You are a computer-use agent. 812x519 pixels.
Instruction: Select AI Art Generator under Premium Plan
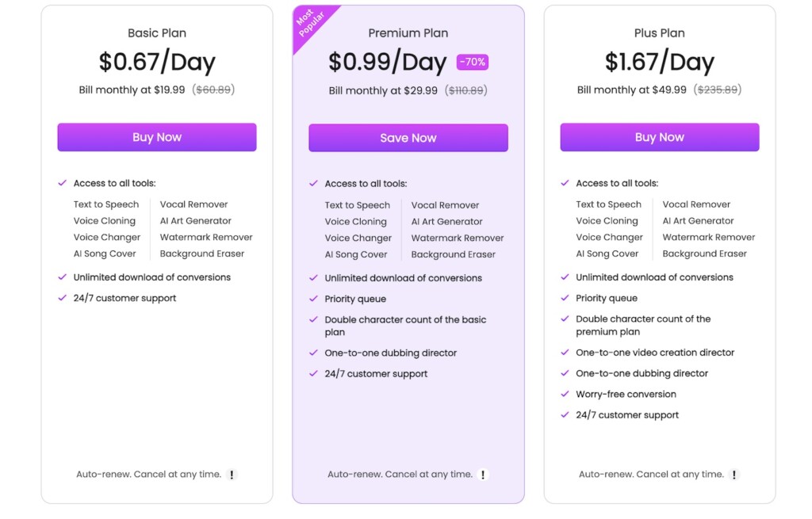pos(447,221)
